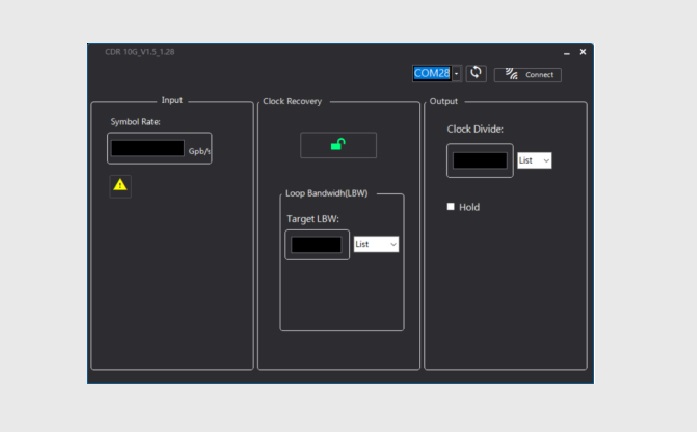The image size is (697, 432).
Task: Click the yellow warning triangle icon
Action: (x=120, y=185)
